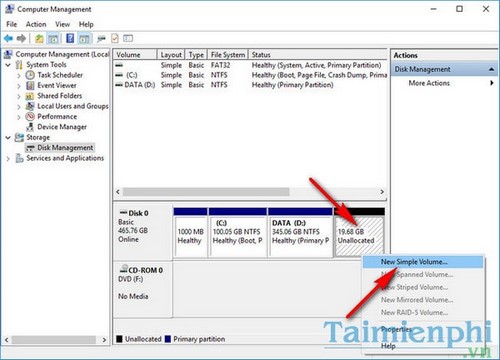Click the Properties checkmark sheet toolbar icon
Screen dimensions: 500x360
tap(115, 39)
